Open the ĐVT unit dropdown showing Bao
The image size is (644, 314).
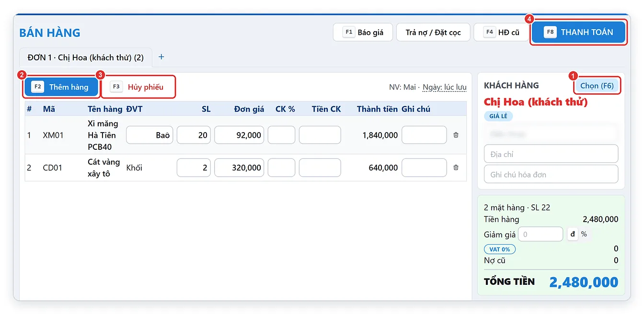click(149, 135)
